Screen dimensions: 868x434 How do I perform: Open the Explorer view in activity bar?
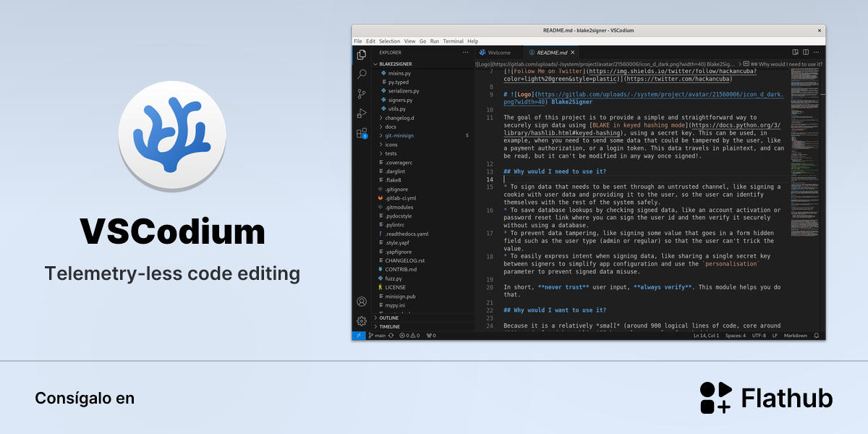[361, 54]
